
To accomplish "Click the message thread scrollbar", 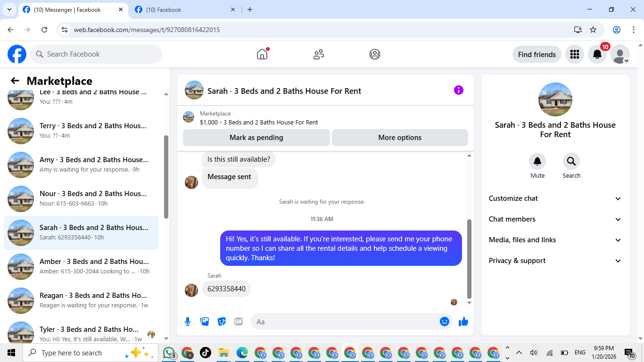I will [x=469, y=258].
